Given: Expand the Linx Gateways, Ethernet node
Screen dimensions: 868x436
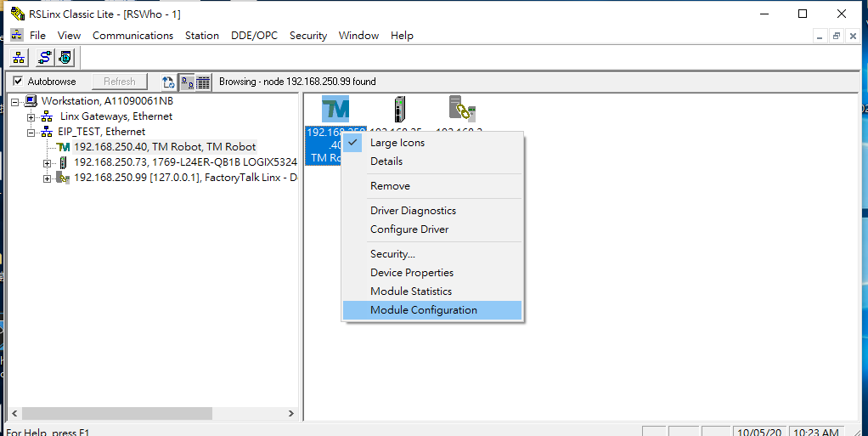Looking at the screenshot, I should (31, 117).
